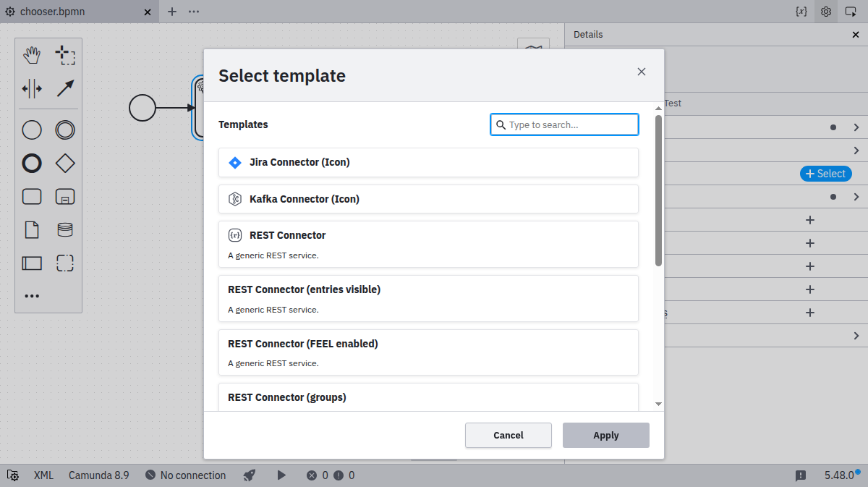Pick the task rounded-rectangle shape
Image resolution: width=868 pixels, height=487 pixels.
(32, 197)
